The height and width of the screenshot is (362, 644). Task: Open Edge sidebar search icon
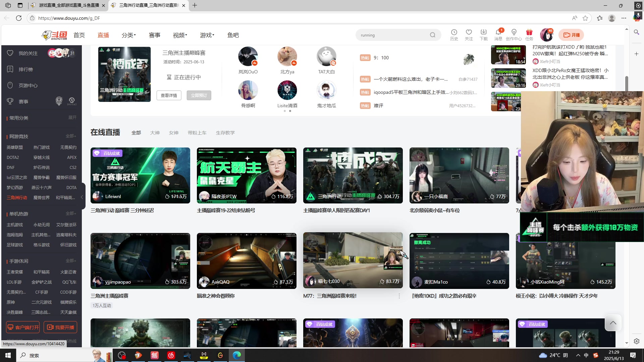(636, 33)
